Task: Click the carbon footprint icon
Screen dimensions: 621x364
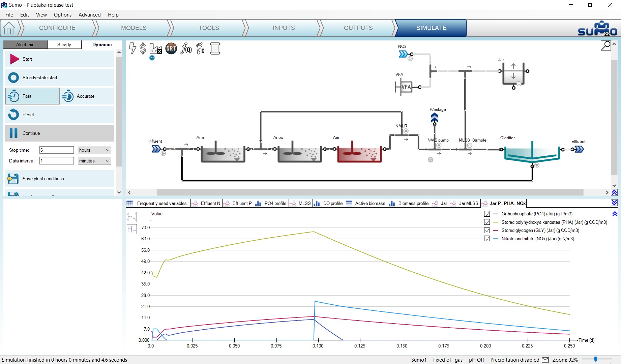Action: (201, 49)
